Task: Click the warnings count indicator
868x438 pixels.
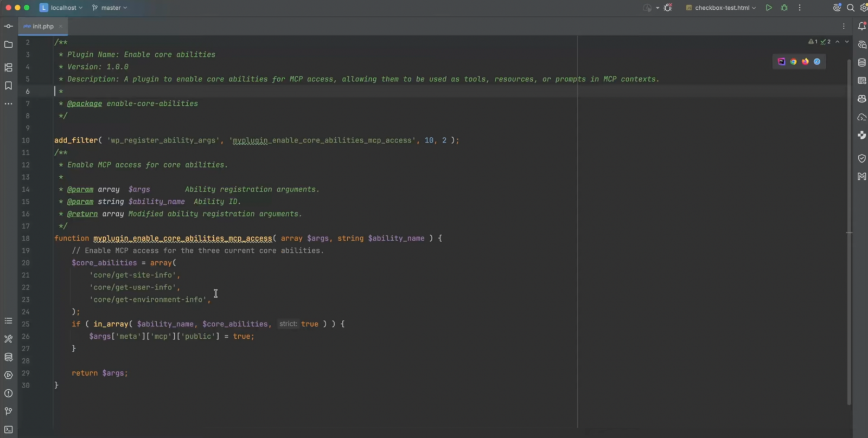Action: (813, 42)
